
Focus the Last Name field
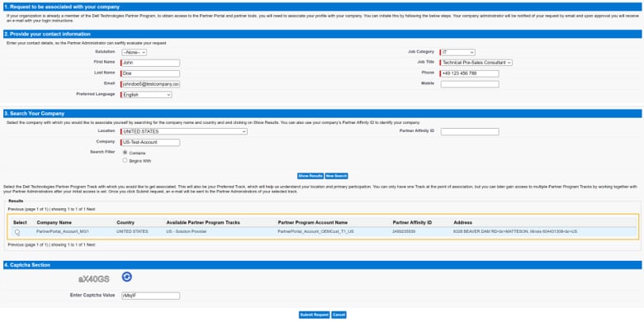coord(150,73)
